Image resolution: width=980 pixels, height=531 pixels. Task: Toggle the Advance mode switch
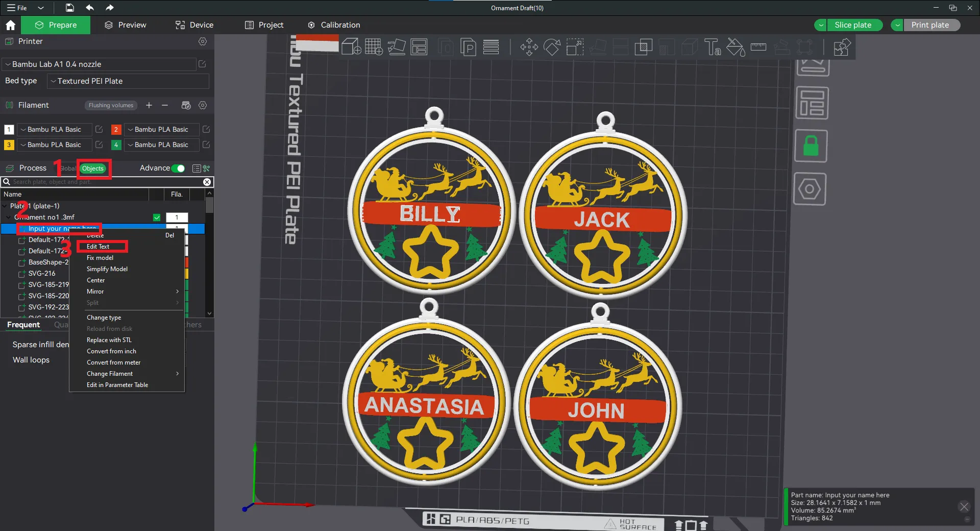tap(178, 168)
